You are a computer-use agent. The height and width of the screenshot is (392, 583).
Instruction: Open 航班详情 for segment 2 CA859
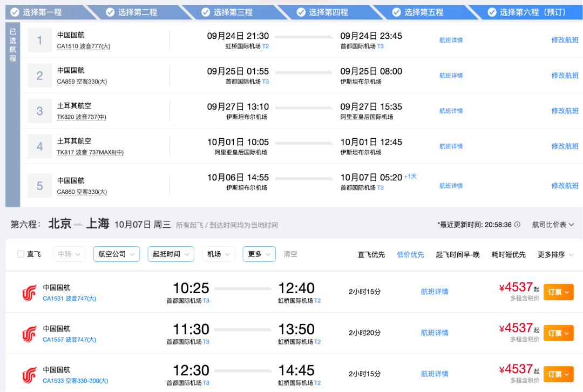click(451, 76)
